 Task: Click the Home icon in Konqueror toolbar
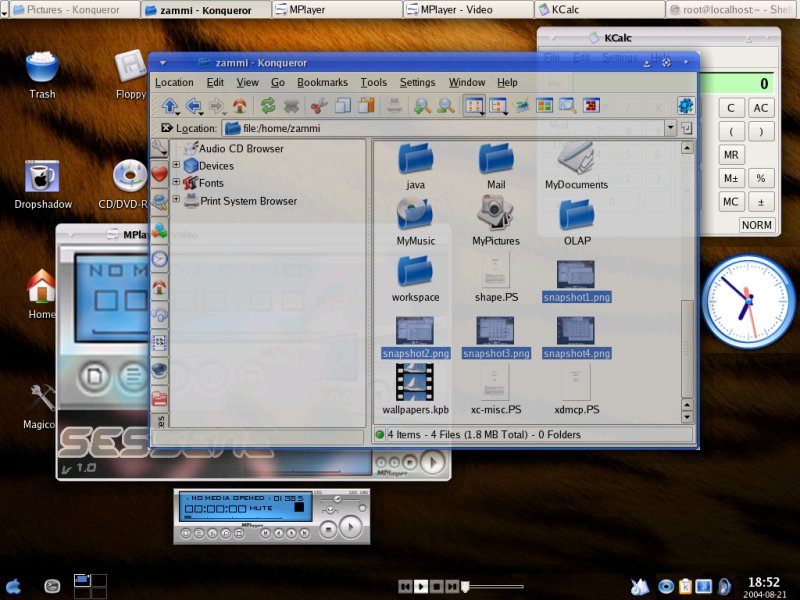coord(239,105)
